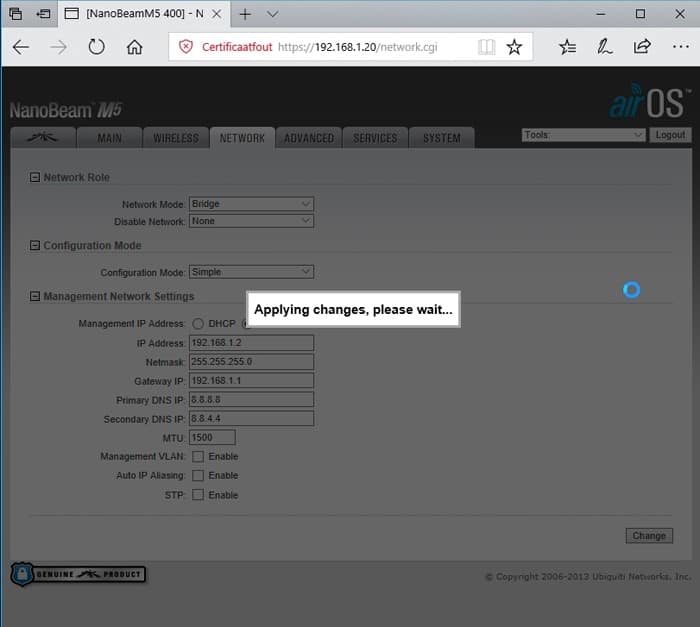The height and width of the screenshot is (627, 700).
Task: Enable the Auto IP Aliasing checkbox
Action: [198, 475]
